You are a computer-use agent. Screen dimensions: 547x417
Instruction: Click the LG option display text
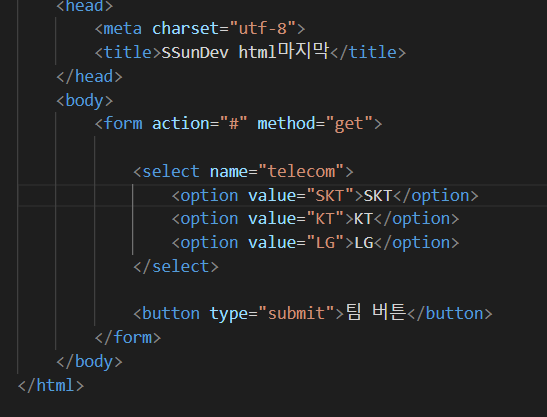click(364, 243)
